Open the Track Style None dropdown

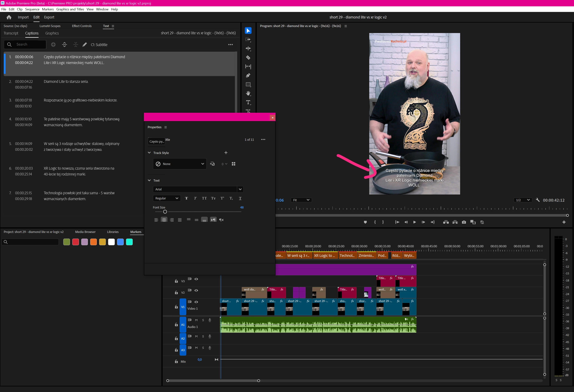tap(180, 164)
